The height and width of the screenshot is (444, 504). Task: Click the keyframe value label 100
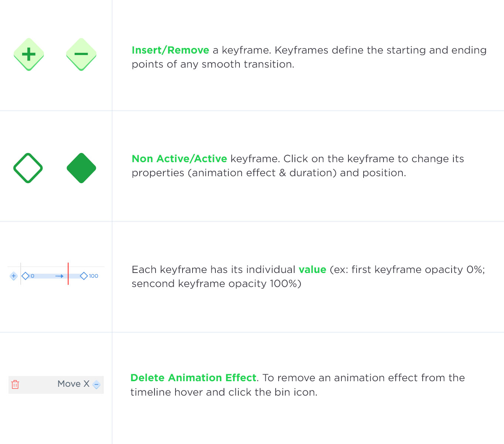point(93,276)
